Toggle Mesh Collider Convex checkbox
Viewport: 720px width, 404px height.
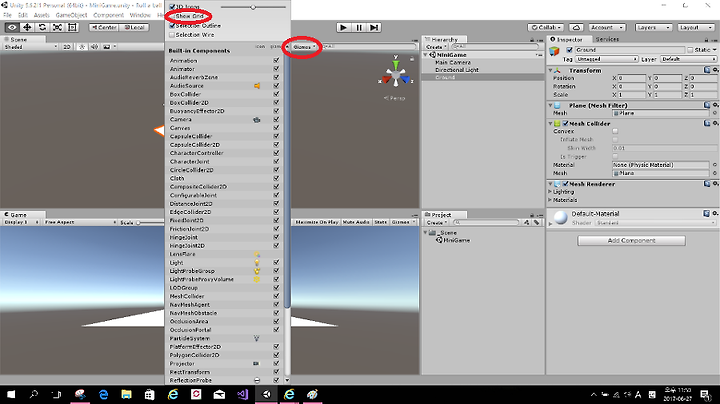point(615,131)
